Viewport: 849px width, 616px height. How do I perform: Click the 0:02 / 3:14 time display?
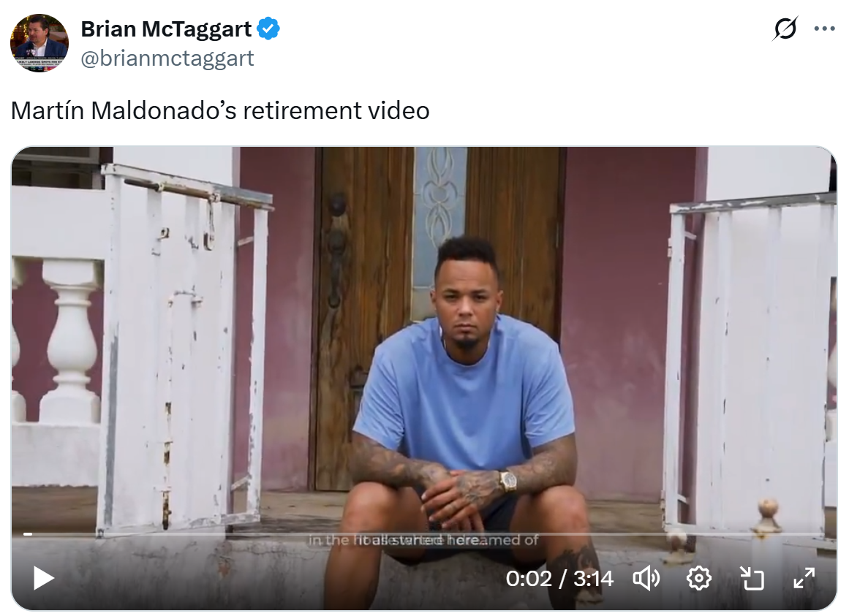(x=559, y=579)
